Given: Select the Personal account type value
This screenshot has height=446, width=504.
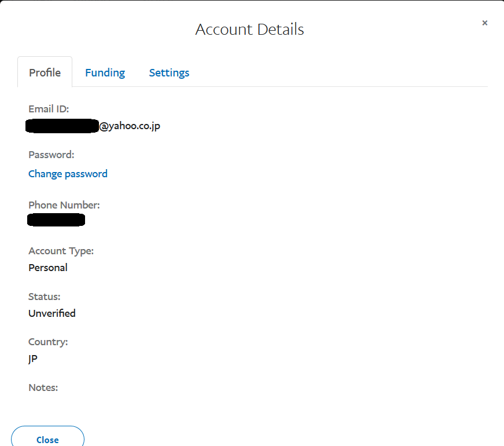Looking at the screenshot, I should tap(48, 268).
